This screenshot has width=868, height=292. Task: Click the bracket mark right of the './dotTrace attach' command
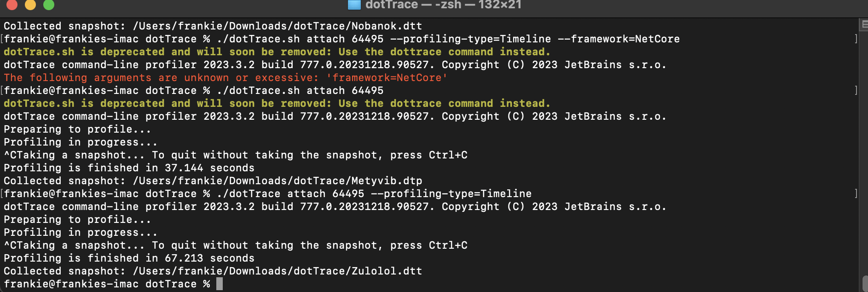856,193
